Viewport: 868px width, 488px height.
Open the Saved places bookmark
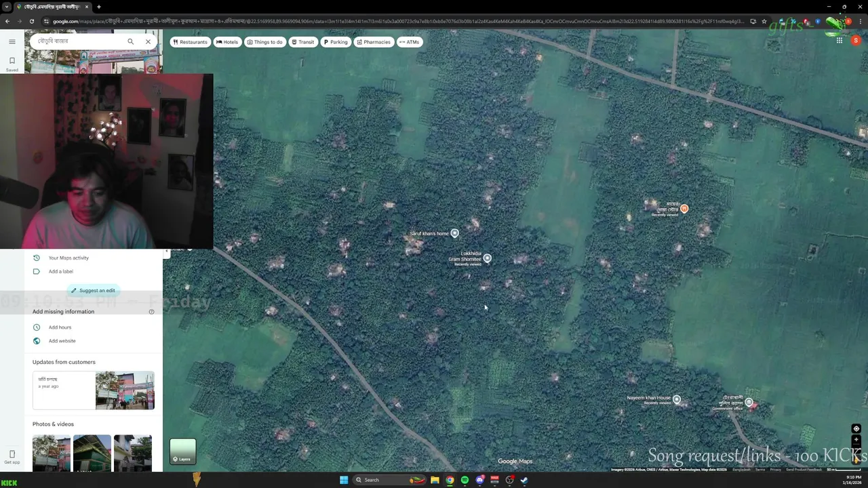click(x=12, y=64)
